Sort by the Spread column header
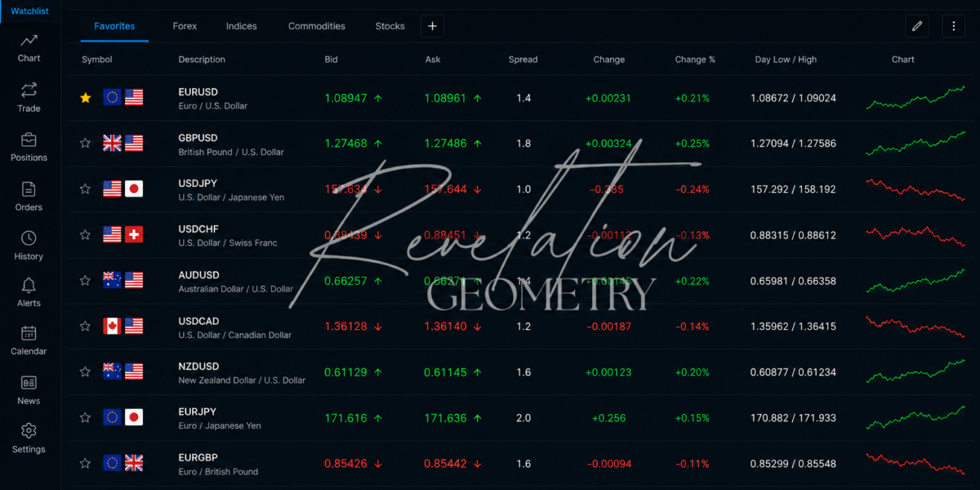 coord(523,60)
